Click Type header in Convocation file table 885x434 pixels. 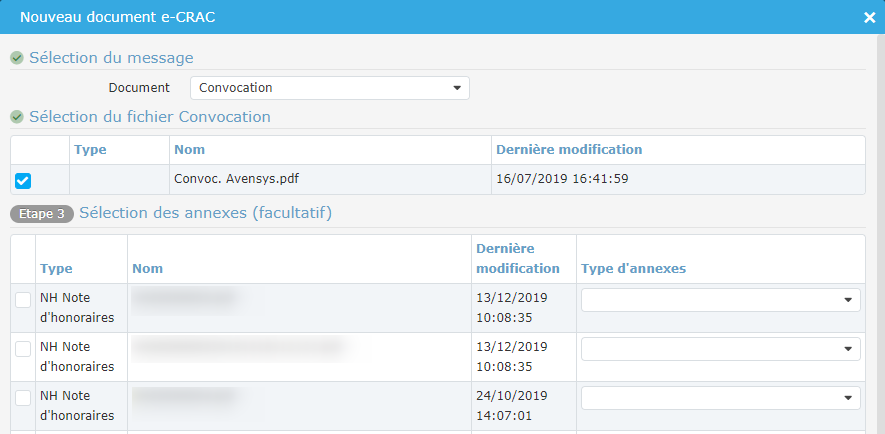90,150
